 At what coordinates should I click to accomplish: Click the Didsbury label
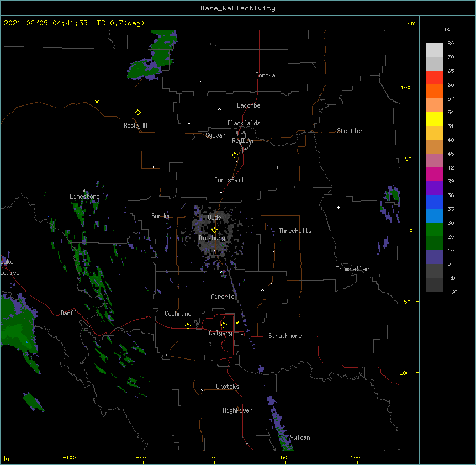click(x=211, y=238)
